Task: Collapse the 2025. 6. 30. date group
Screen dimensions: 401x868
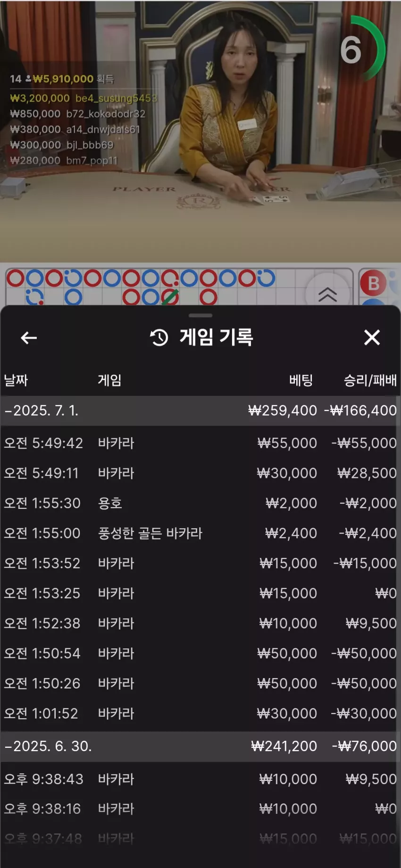Action: tap(200, 746)
